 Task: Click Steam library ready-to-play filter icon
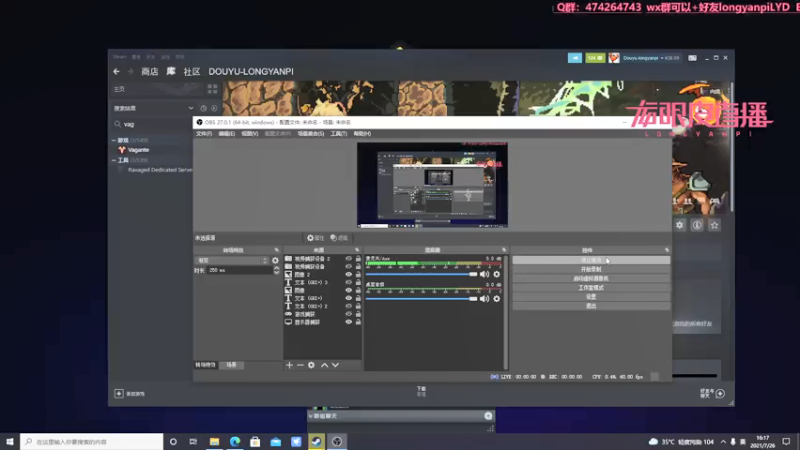[x=214, y=108]
